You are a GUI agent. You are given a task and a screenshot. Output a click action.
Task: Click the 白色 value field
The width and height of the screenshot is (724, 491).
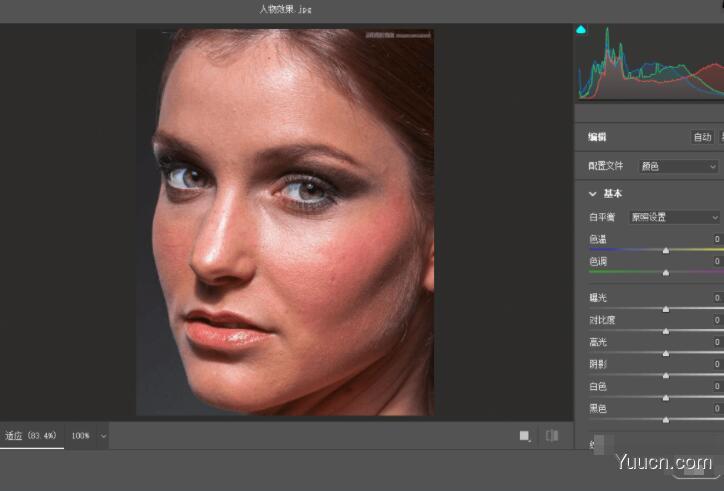click(717, 386)
